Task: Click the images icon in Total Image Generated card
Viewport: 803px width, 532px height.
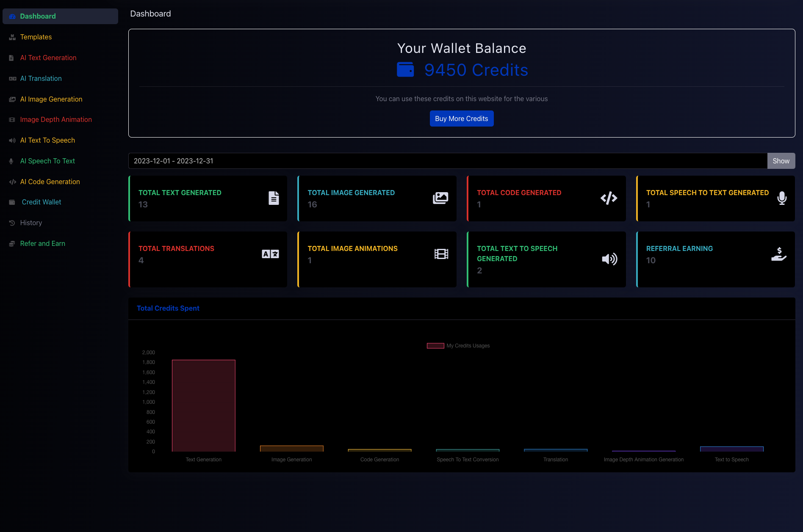Action: click(440, 198)
